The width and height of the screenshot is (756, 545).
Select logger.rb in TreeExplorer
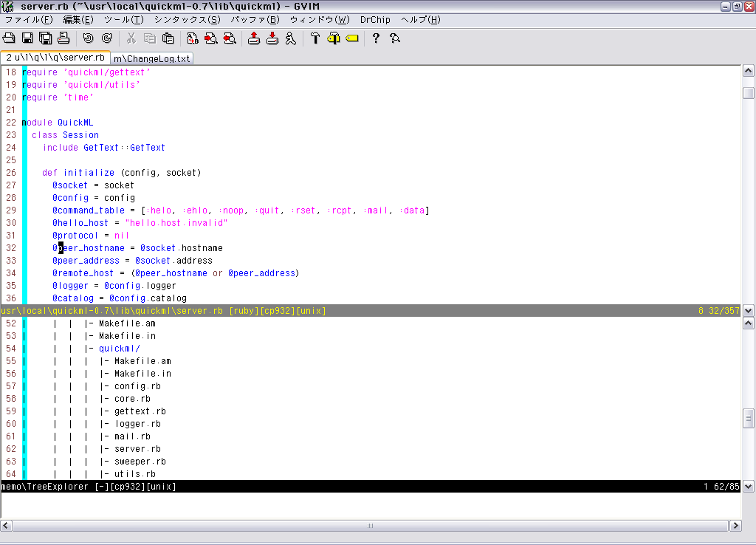(x=137, y=424)
